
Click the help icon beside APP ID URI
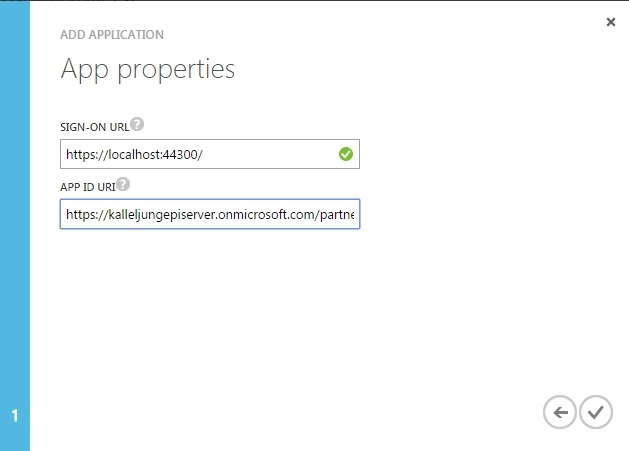point(123,185)
